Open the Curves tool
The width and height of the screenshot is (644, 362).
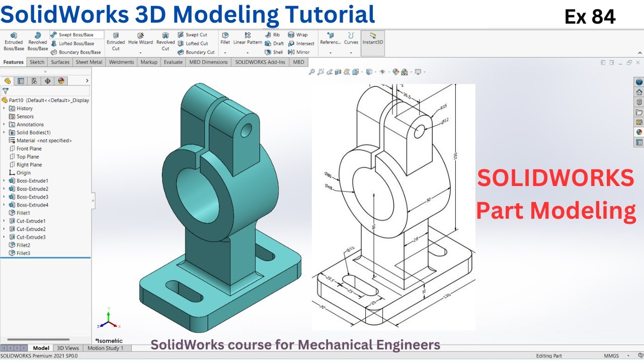[351, 39]
